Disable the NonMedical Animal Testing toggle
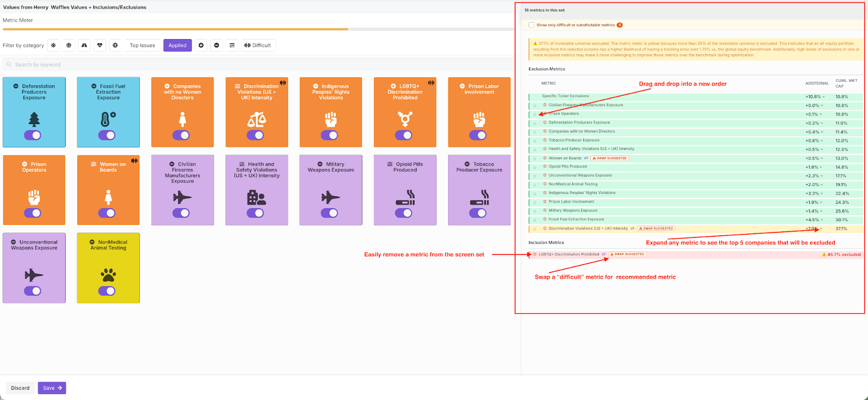This screenshot has width=868, height=400. pyautogui.click(x=107, y=291)
